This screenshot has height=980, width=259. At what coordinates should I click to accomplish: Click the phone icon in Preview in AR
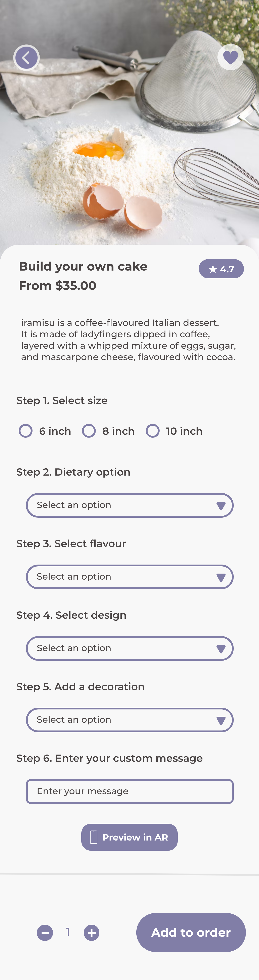click(x=93, y=837)
